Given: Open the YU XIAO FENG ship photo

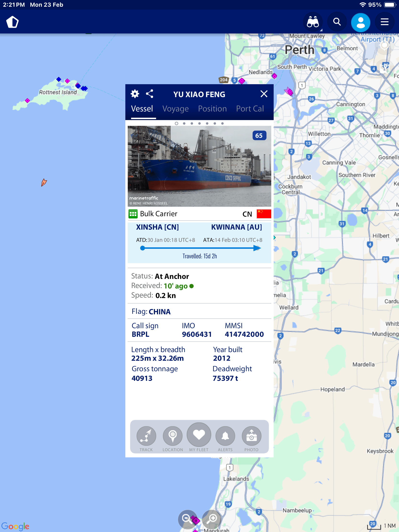Looking at the screenshot, I should [x=199, y=166].
